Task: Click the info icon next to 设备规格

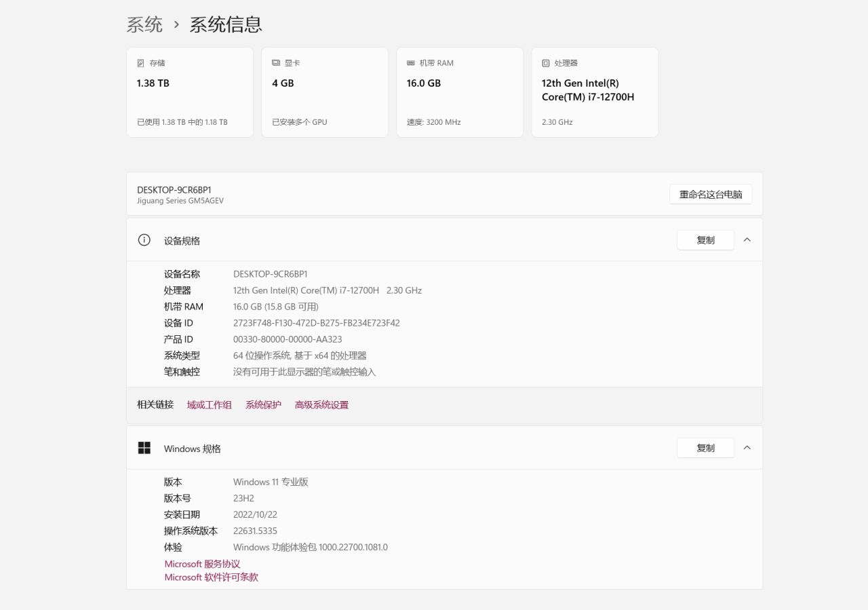Action: click(144, 240)
